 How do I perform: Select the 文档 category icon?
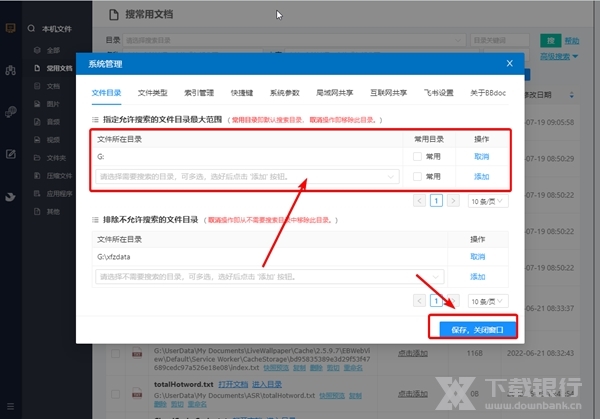coord(37,86)
